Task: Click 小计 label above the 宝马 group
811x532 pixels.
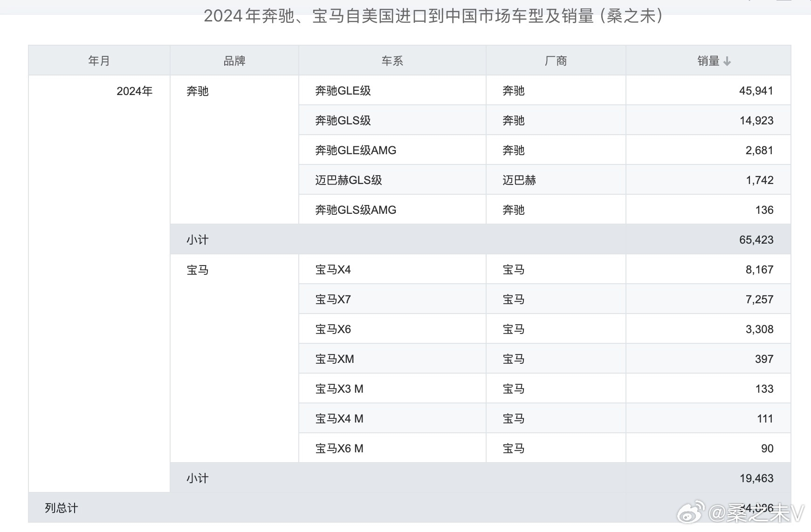Action: tap(198, 240)
